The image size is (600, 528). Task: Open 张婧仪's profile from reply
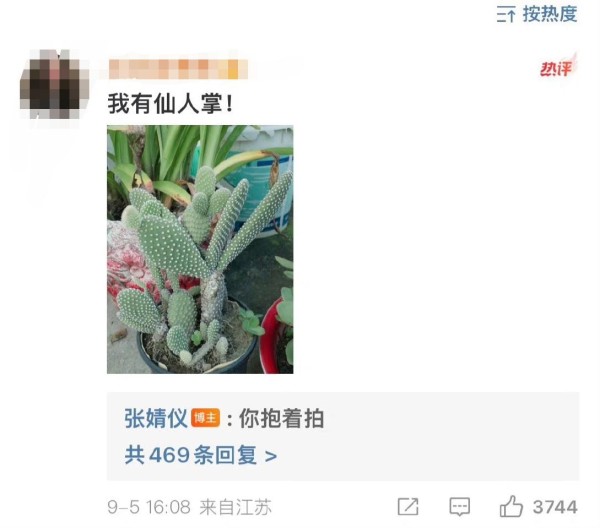tap(155, 418)
